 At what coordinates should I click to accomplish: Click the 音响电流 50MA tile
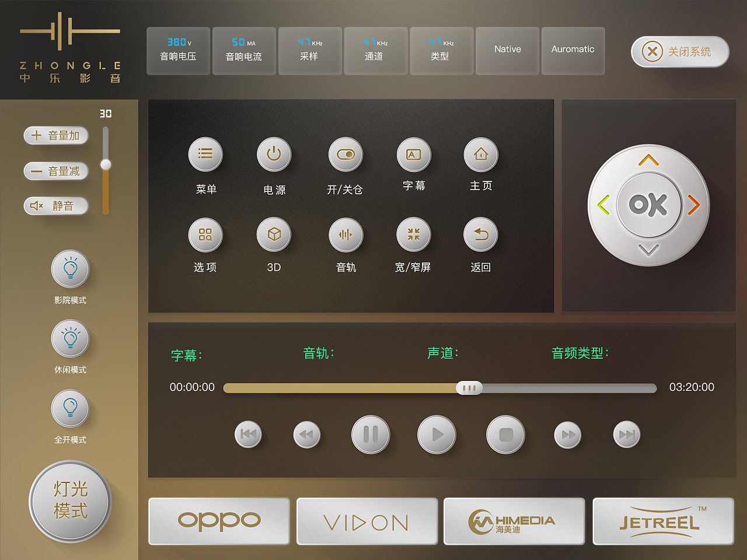point(244,51)
